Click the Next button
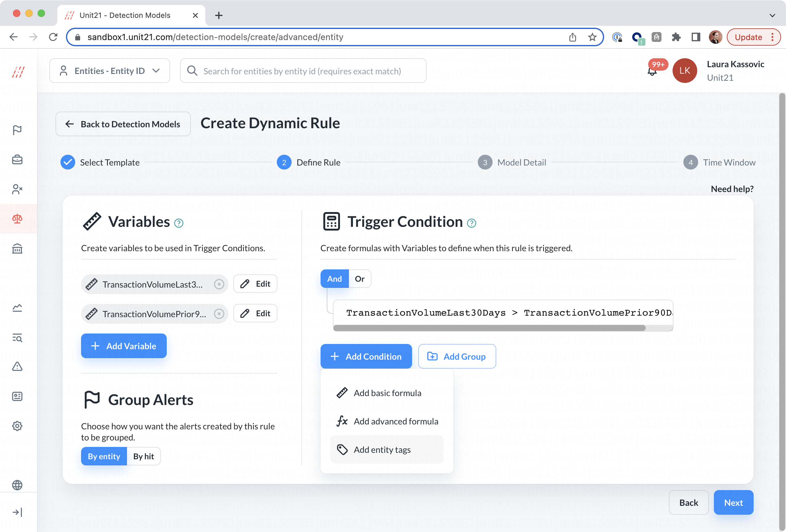Screen dimensions: 786x532 [x=733, y=503]
